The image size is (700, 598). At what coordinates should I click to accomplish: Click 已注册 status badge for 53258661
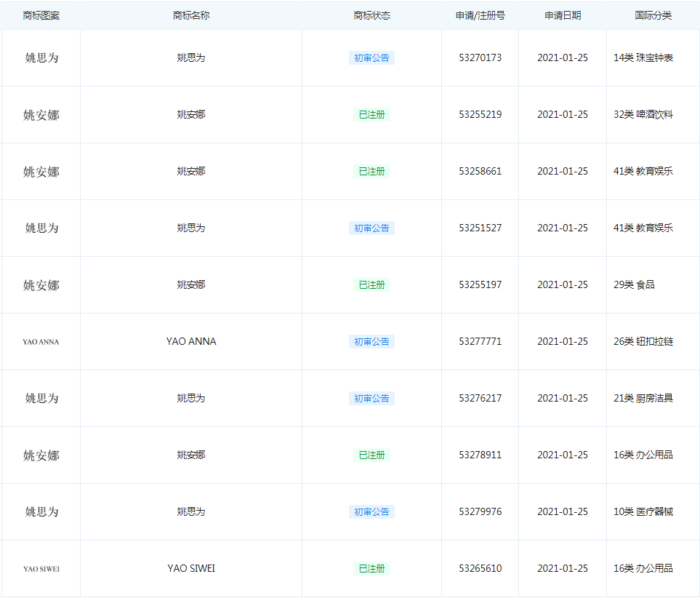[371, 172]
